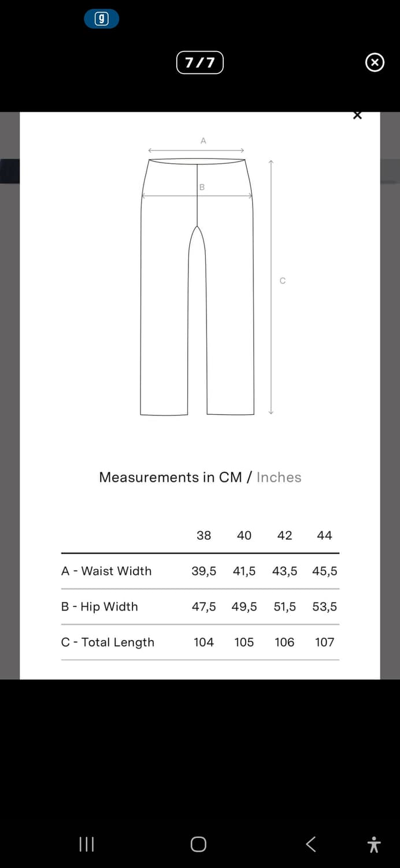Switch measurements to Inches
Image resolution: width=400 pixels, height=868 pixels.
(x=279, y=477)
